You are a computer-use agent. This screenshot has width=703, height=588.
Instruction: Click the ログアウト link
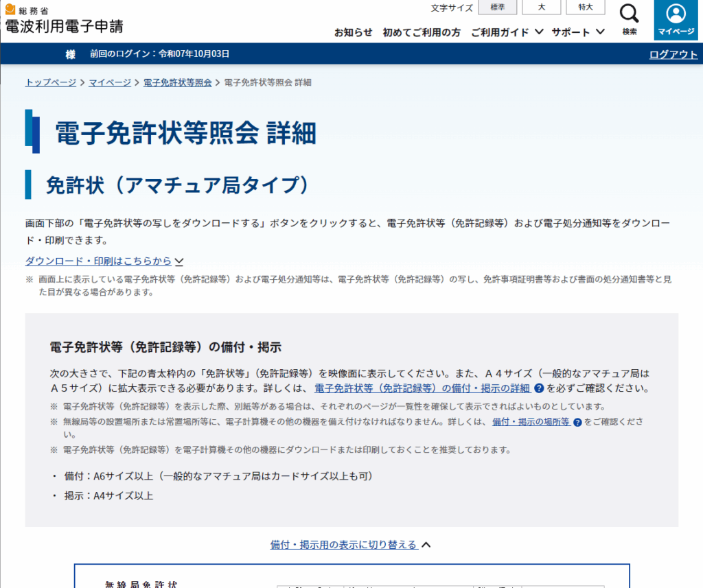tap(673, 55)
